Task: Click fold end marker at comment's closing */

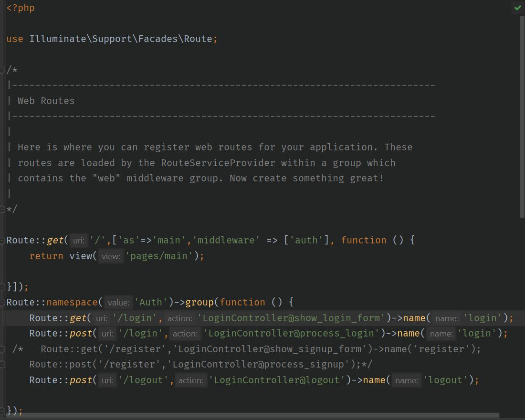Action: point(3,209)
